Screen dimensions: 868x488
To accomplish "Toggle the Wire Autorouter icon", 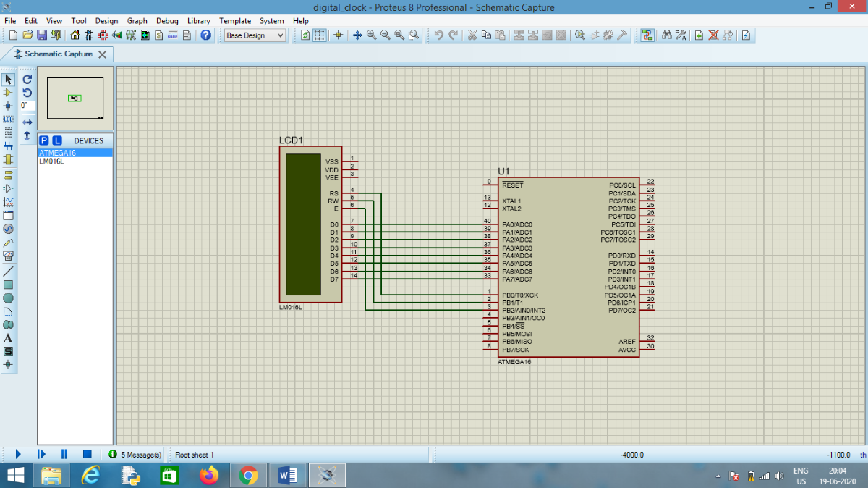I will point(647,35).
